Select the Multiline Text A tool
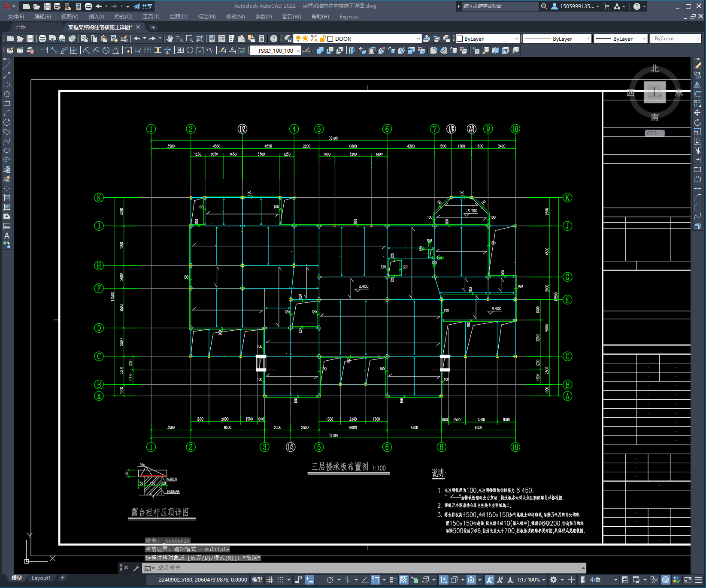Screen dimensions: 706x588 click(7, 235)
